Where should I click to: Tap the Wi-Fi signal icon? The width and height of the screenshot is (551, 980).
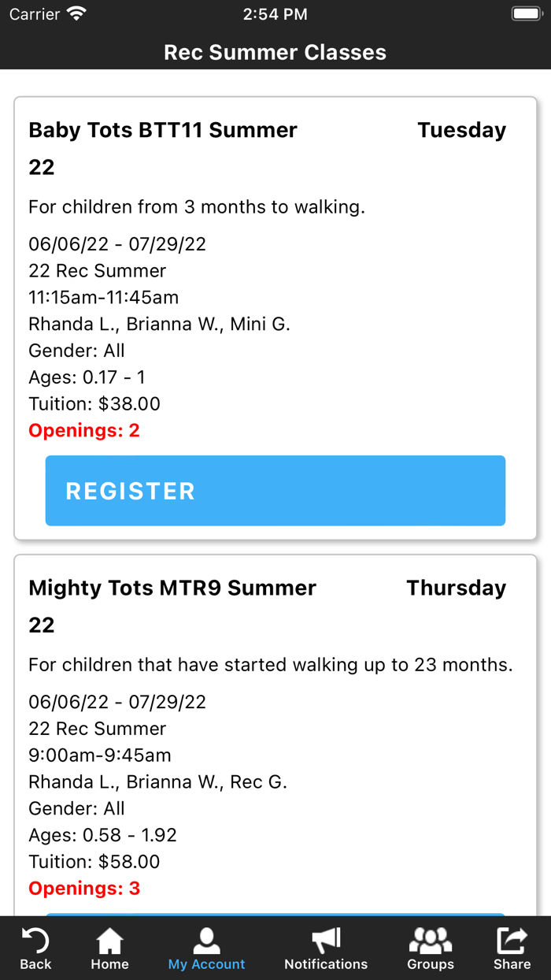click(76, 14)
